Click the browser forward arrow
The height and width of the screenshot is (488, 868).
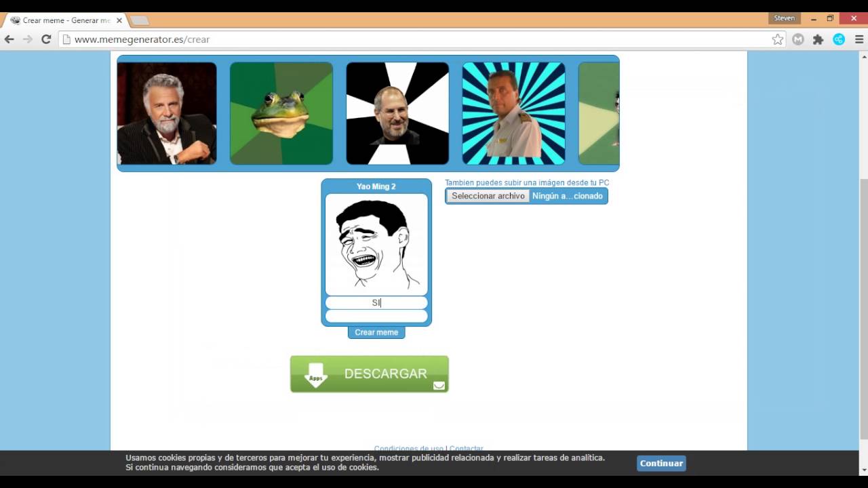tap(28, 39)
